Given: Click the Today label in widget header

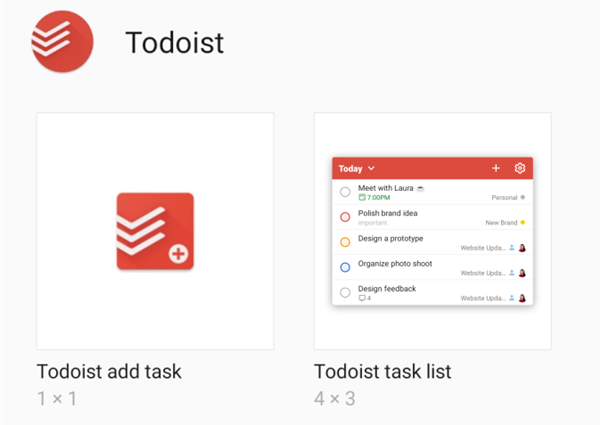Looking at the screenshot, I should pos(350,169).
